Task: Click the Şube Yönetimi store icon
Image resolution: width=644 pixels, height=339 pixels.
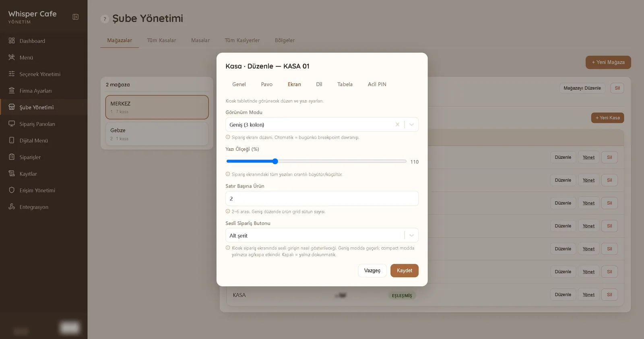Action: point(12,107)
